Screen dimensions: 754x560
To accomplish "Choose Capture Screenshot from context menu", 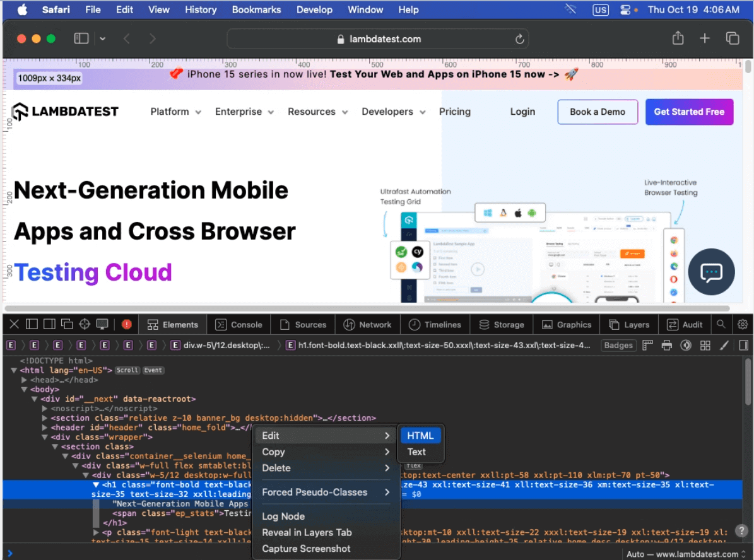I will coord(305,548).
